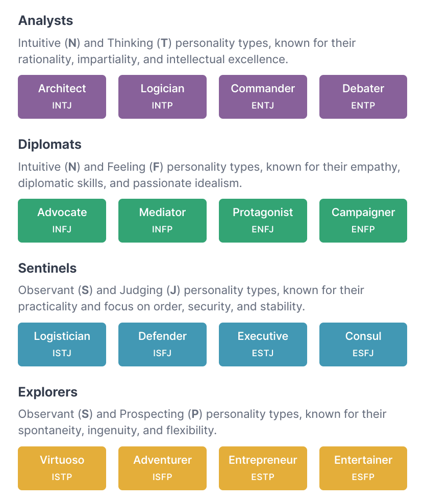Select the Debater ENTP card
Image resolution: width=425 pixels, height=504 pixels.
(x=363, y=96)
